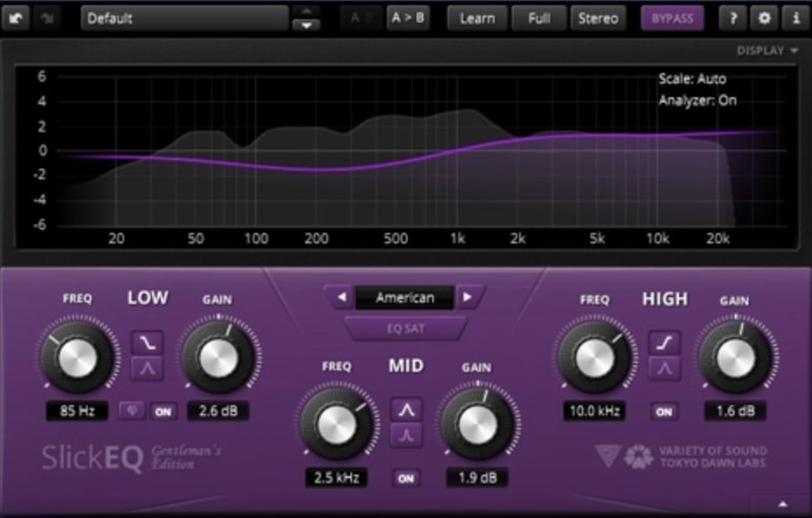Open the help question mark icon
Image resolution: width=812 pixels, height=518 pixels.
(x=733, y=18)
